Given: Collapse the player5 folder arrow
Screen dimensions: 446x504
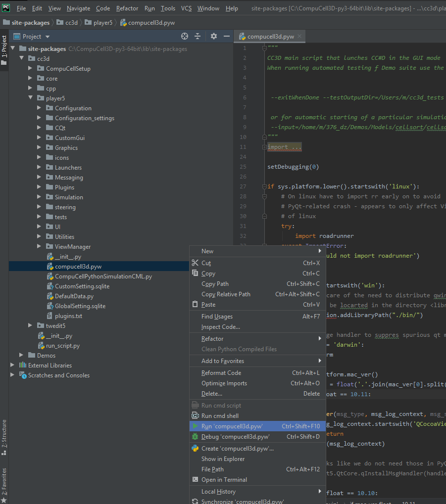Looking at the screenshot, I should coord(31,98).
